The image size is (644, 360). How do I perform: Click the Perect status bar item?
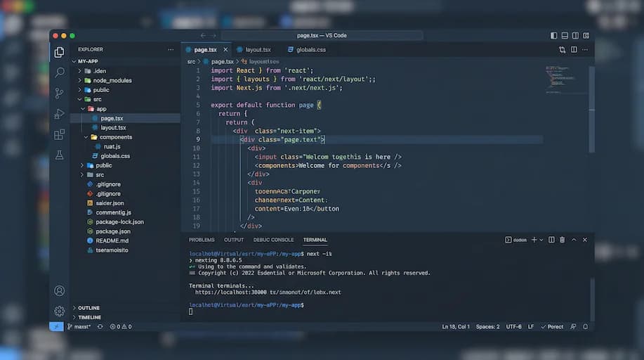click(x=552, y=327)
